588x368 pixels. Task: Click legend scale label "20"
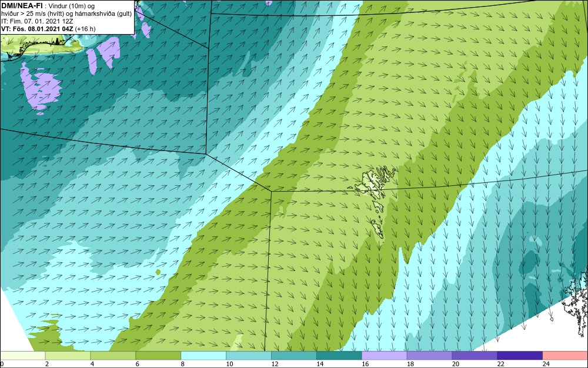(x=455, y=364)
